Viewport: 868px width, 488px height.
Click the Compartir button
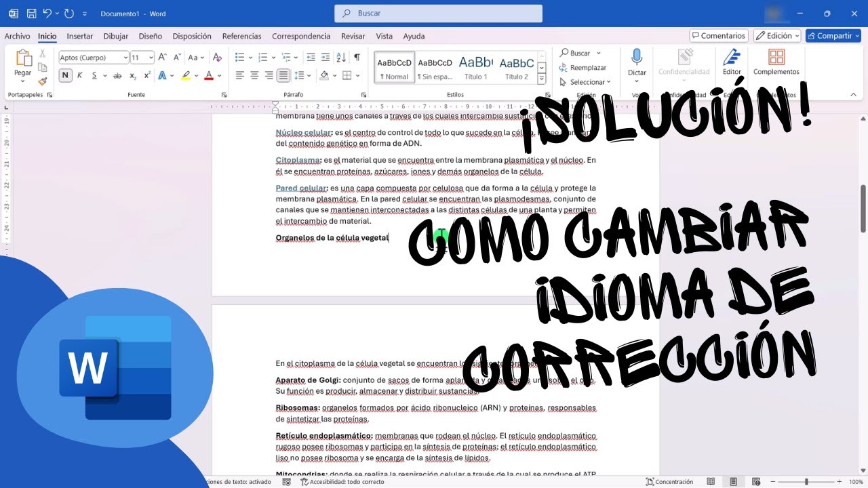click(x=833, y=36)
